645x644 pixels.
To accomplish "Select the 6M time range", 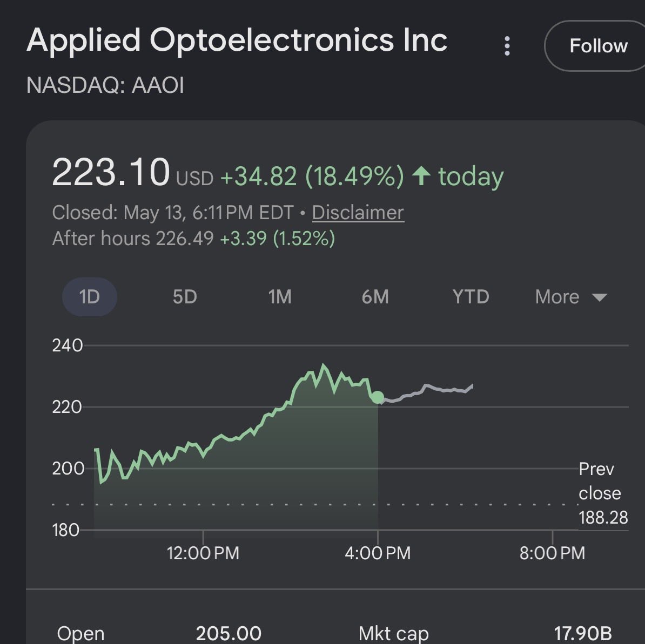I will (375, 297).
